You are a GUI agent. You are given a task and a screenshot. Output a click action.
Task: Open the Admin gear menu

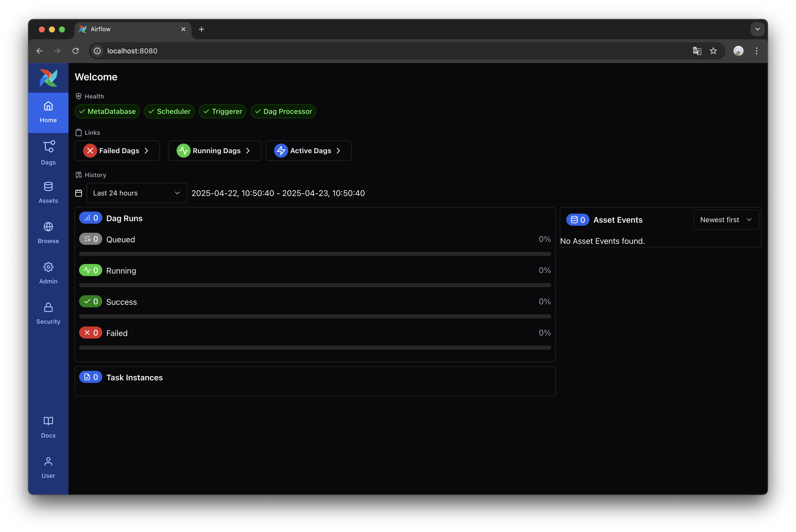[x=48, y=273]
